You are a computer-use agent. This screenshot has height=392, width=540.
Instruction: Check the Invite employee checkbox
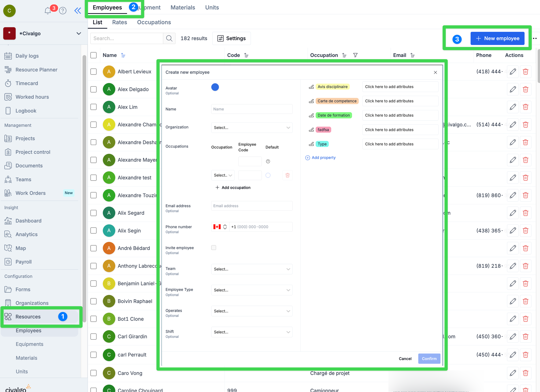214,248
